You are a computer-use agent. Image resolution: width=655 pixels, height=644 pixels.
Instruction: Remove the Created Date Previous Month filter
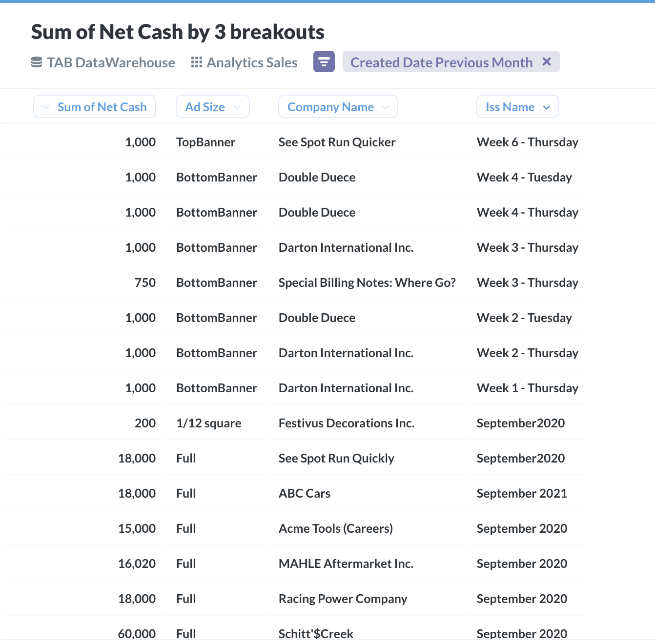click(547, 62)
